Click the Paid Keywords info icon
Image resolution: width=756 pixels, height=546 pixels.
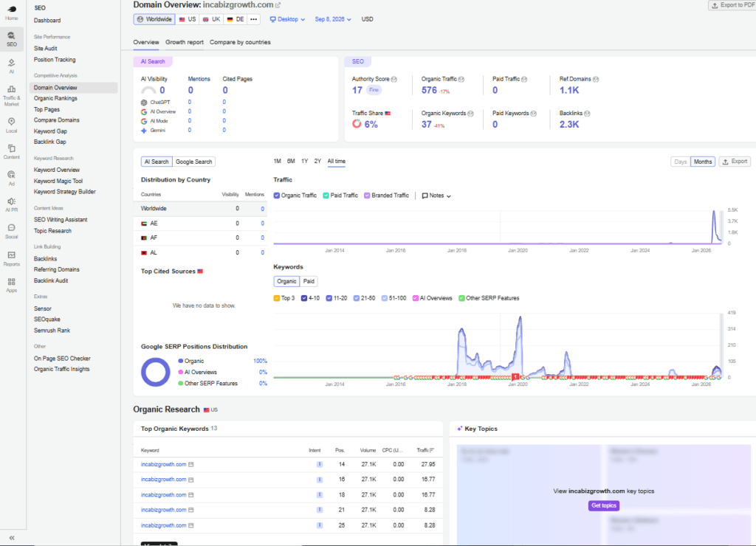[x=534, y=113]
